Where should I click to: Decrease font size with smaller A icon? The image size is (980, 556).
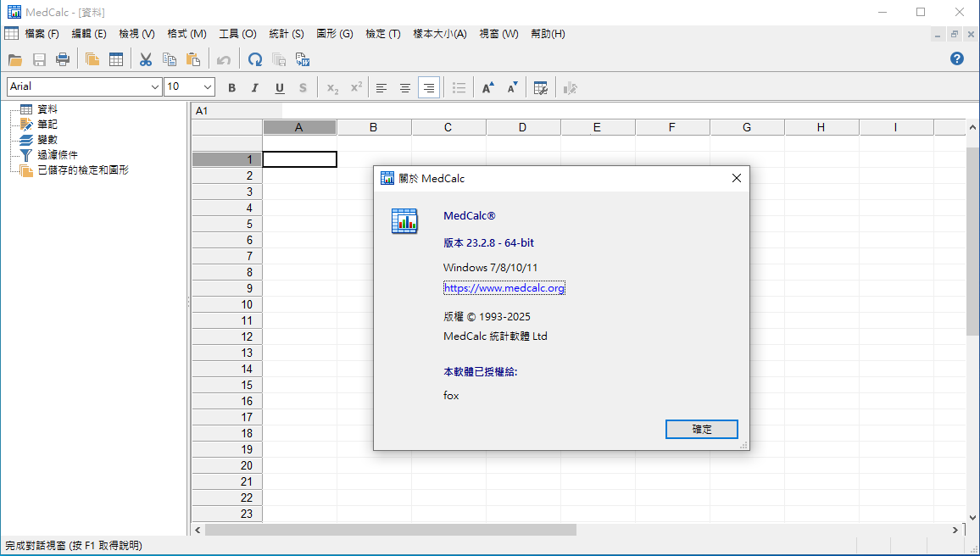tap(512, 88)
